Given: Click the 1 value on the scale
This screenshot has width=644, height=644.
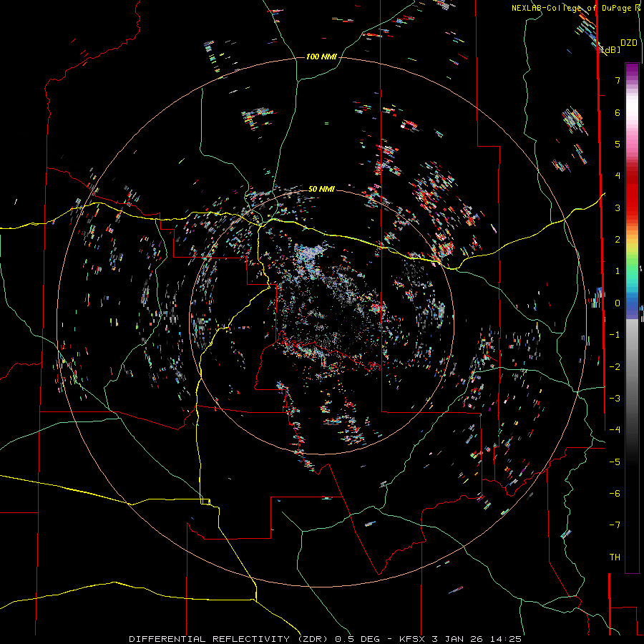Looking at the screenshot, I should [x=618, y=271].
